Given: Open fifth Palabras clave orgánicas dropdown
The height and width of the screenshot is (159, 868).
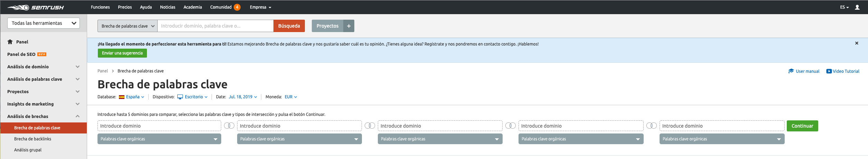Looking at the screenshot, I should 722,139.
